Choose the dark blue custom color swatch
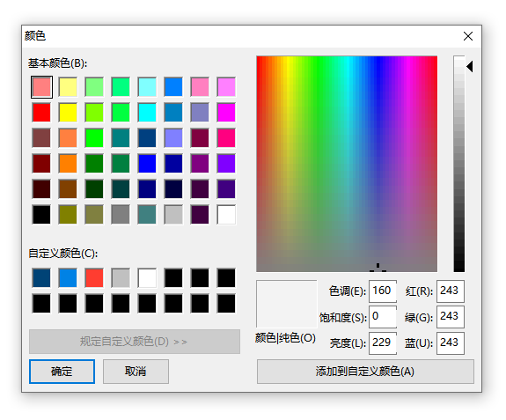 click(41, 277)
